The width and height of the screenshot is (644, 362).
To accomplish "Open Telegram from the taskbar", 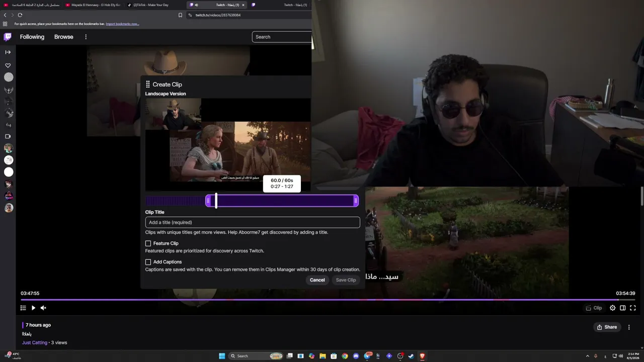I will click(x=367, y=356).
